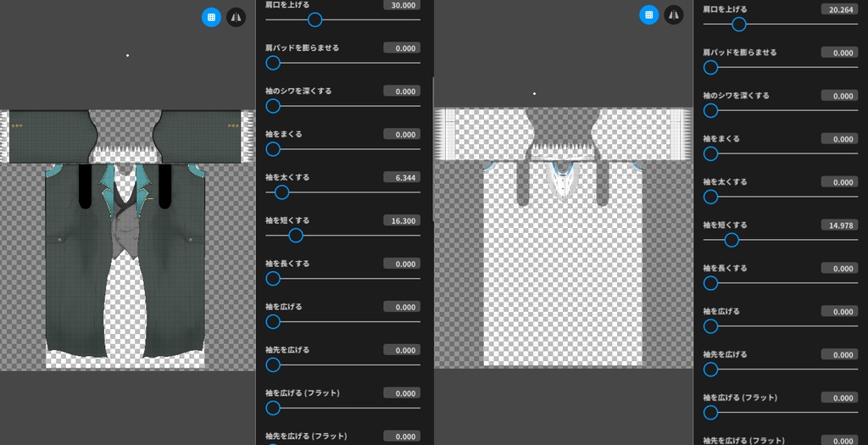Click 袖先を広げる slider handle in green coat panel

[x=273, y=365]
